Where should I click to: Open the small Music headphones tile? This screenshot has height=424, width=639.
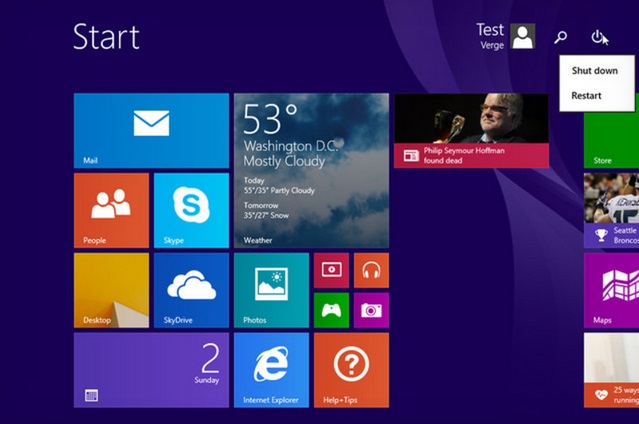pos(371,270)
